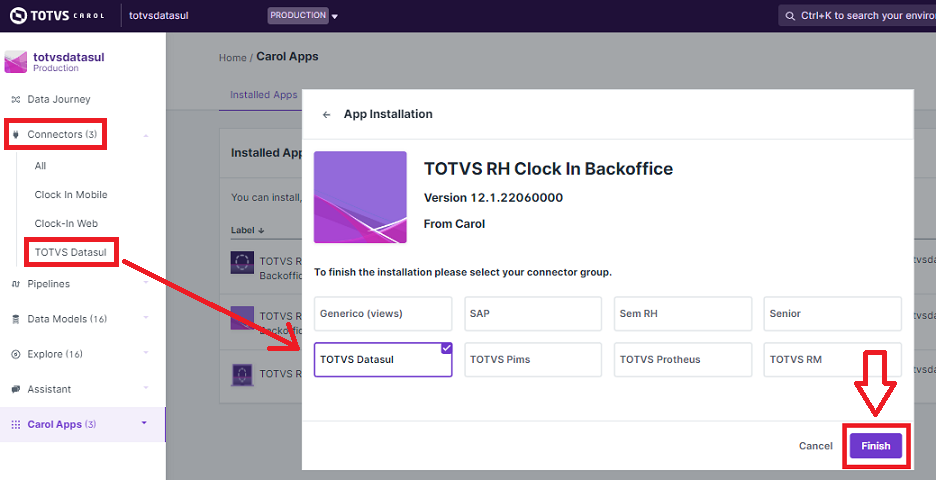Select the TOTVS Datasul connector in sidebar
The width and height of the screenshot is (936, 480).
70,252
